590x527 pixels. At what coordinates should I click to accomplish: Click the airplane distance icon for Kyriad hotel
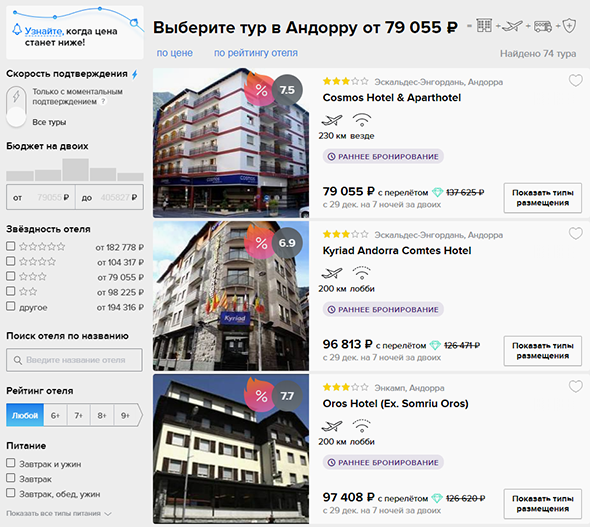click(332, 273)
